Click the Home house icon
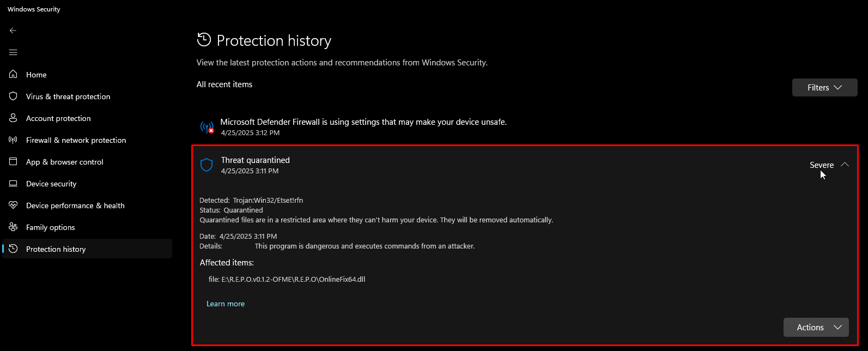868x351 pixels. pos(14,75)
